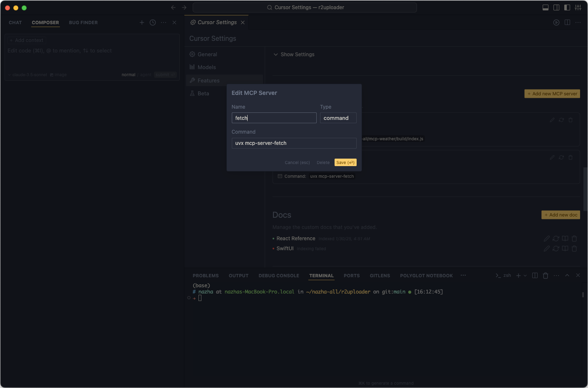
Task: Open the PORTS panel tab
Action: click(352, 276)
